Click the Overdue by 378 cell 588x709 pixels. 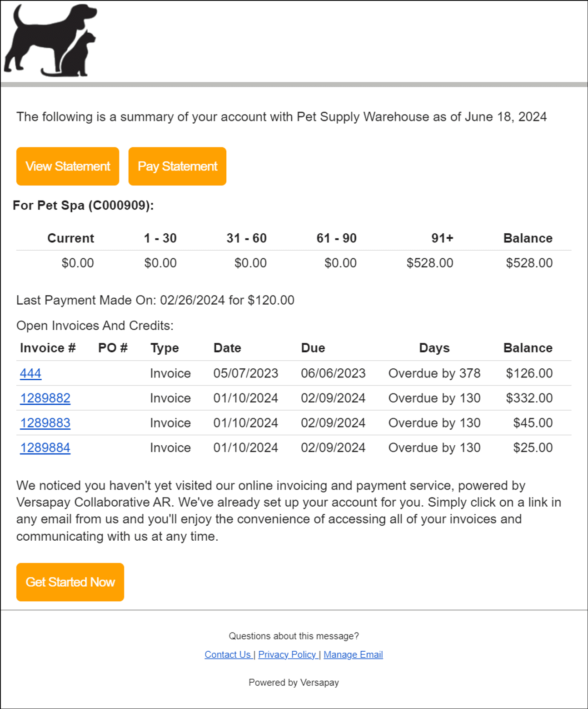coord(434,373)
